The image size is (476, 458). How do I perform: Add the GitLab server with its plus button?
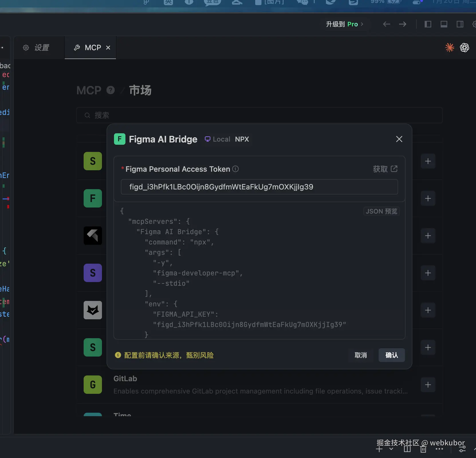pos(428,385)
